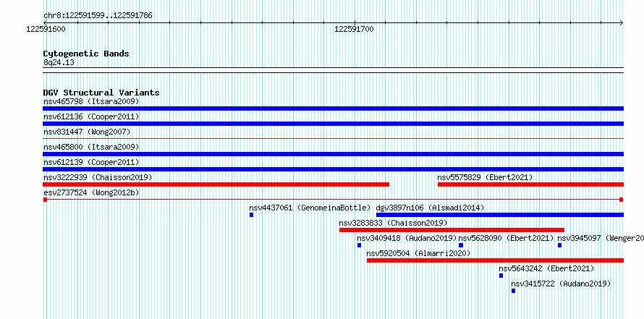Click the blue marker square under nsv4437061

pyautogui.click(x=251, y=215)
